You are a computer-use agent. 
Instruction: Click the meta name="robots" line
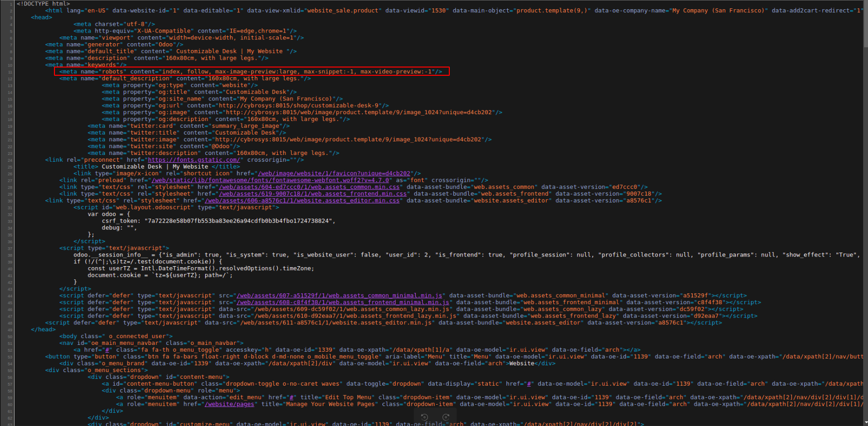[251, 71]
